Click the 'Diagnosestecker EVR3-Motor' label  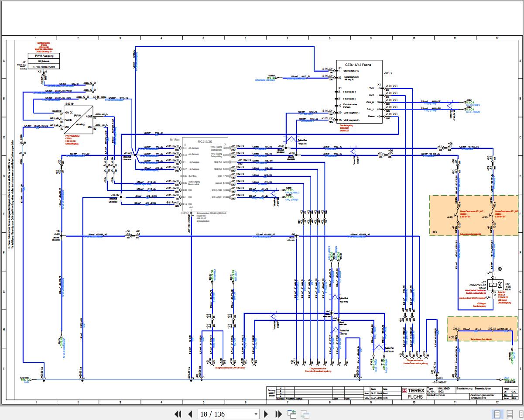[x=230, y=368]
